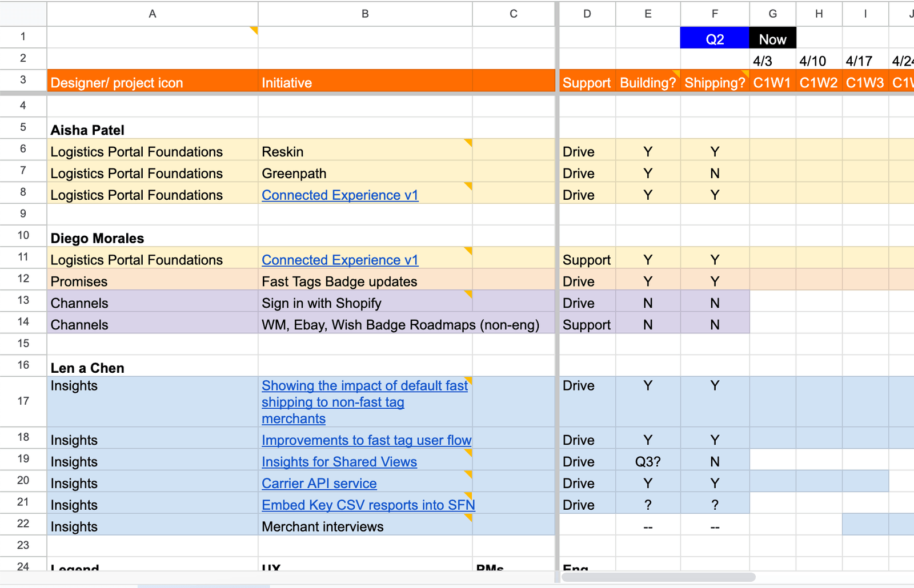Select the 4/10 date cell
The width and height of the screenshot is (914, 588).
tap(818, 59)
